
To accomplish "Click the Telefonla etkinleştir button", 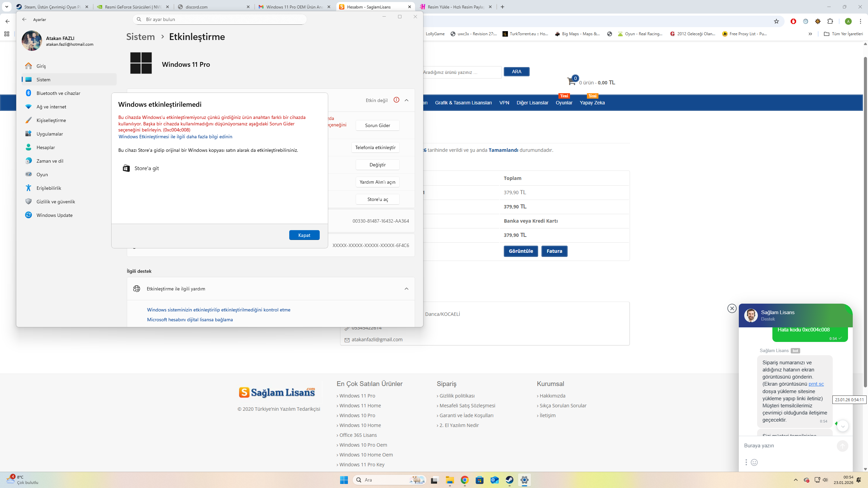I will tap(375, 147).
